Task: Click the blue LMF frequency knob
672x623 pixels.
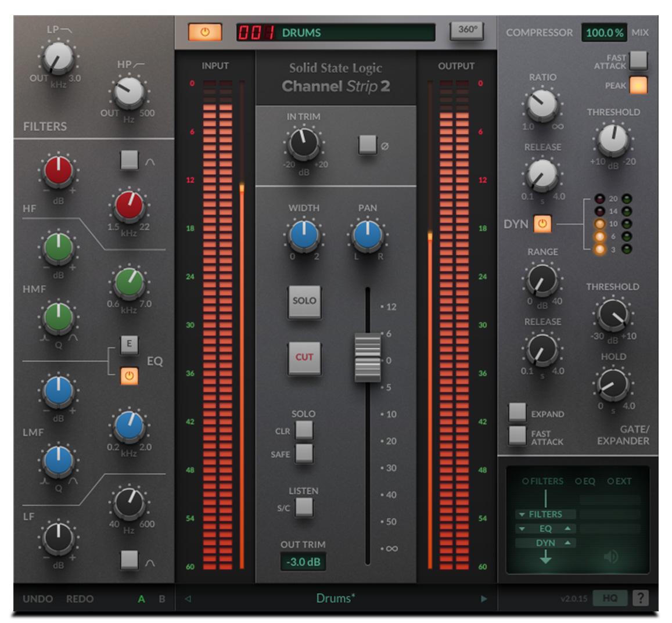Action: (x=128, y=426)
